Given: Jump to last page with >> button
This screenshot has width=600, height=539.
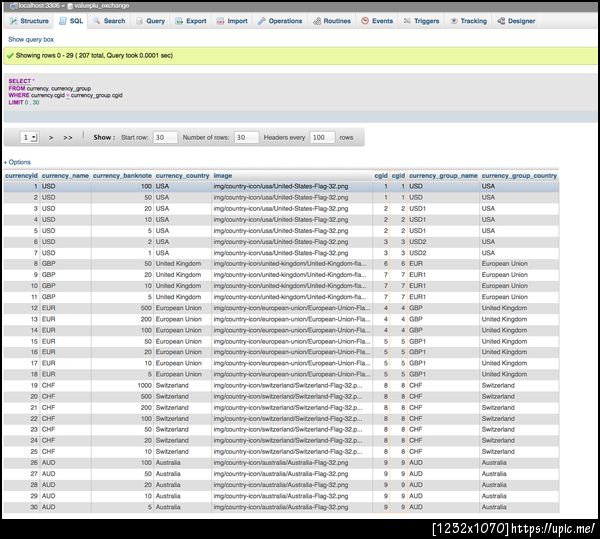Looking at the screenshot, I should tap(68, 138).
